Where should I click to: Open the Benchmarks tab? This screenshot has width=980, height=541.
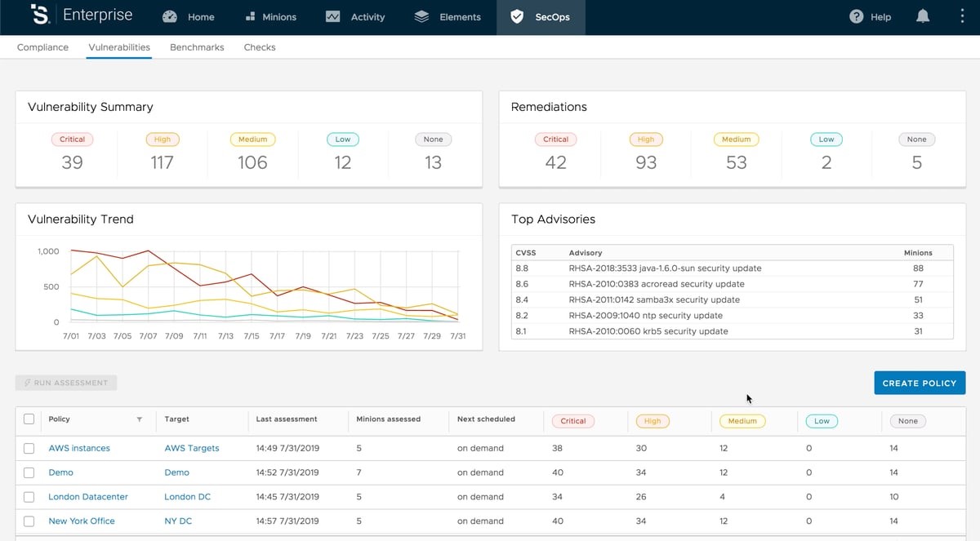[x=197, y=47]
